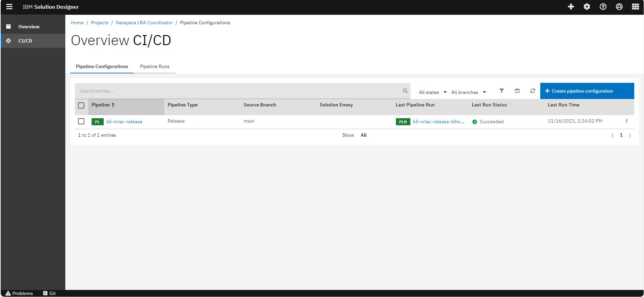Go to Projects breadcrumb

[x=100, y=23]
